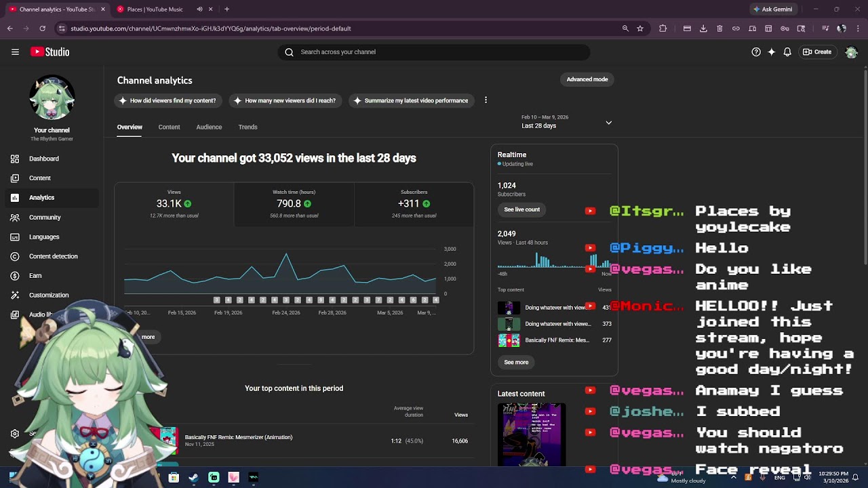Click the Analytics bar chart sidebar icon

pos(15,198)
